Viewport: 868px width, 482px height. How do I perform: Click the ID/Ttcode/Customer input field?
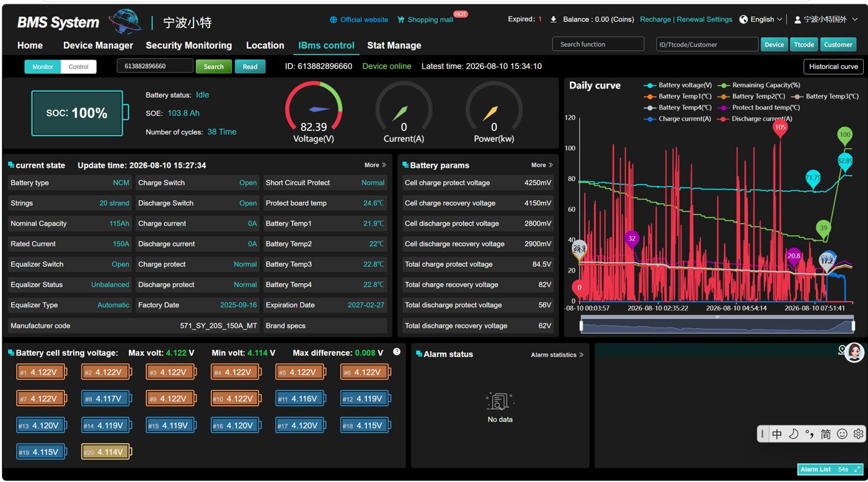[x=707, y=45]
